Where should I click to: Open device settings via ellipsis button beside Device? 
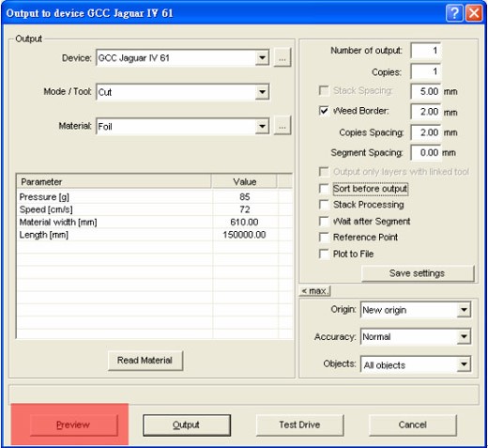tap(282, 58)
